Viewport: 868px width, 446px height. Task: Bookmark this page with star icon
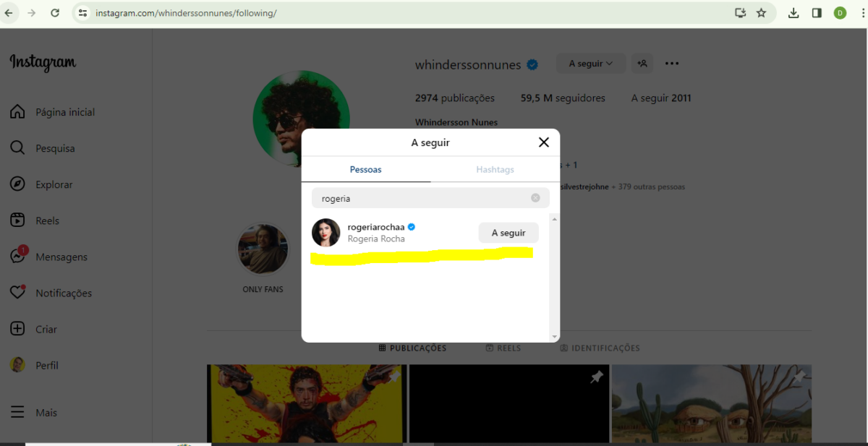(761, 13)
